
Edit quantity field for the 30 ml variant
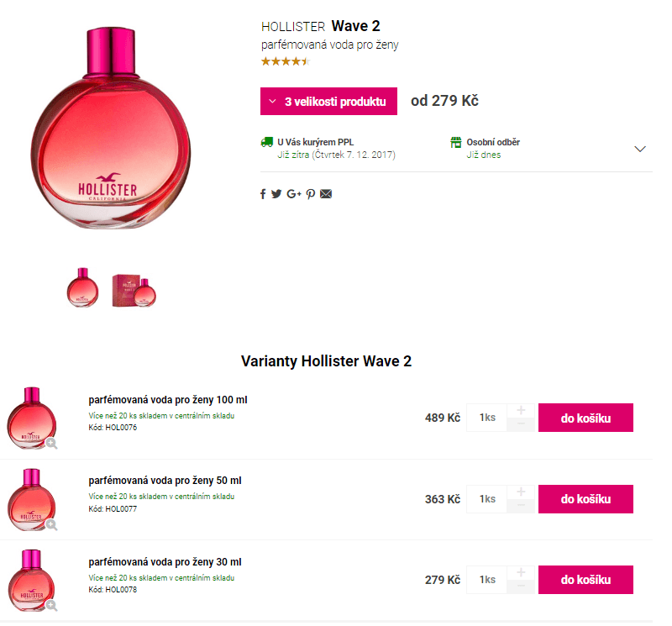tap(486, 580)
